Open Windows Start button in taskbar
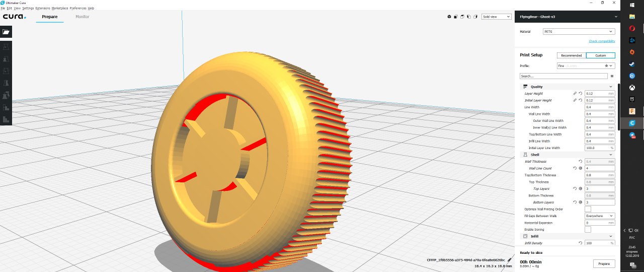 click(632, 4)
